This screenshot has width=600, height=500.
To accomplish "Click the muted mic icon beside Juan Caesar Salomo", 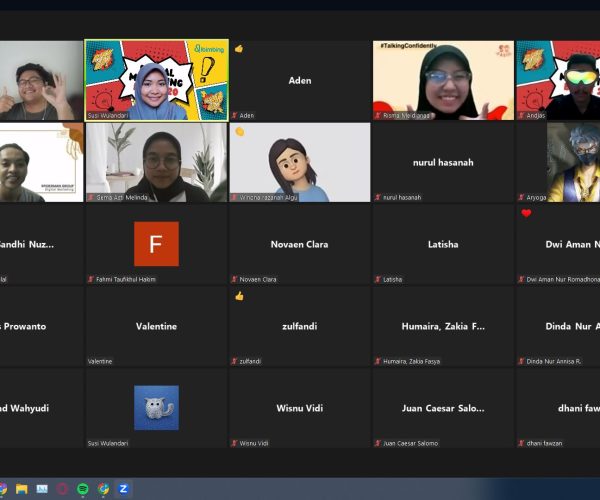I will click(378, 443).
